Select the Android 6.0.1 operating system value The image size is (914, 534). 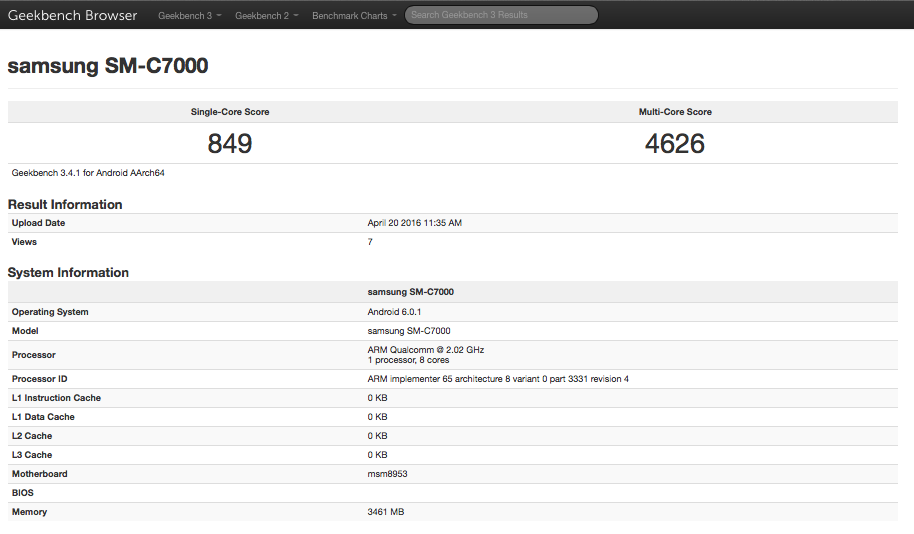[x=394, y=312]
